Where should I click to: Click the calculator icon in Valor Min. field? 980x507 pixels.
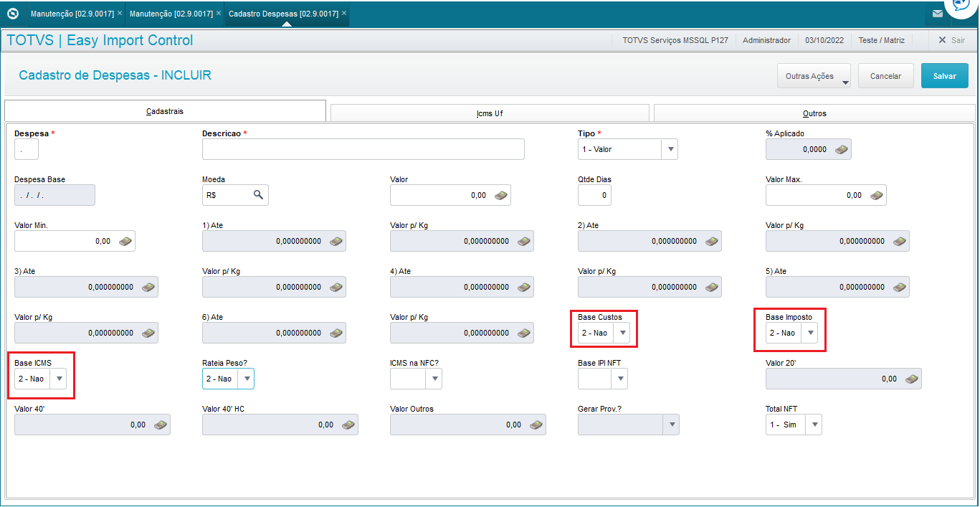pyautogui.click(x=125, y=241)
